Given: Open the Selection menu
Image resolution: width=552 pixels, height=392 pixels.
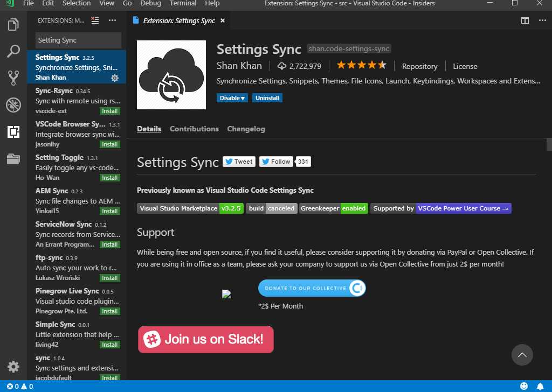Looking at the screenshot, I should tap(77, 3).
